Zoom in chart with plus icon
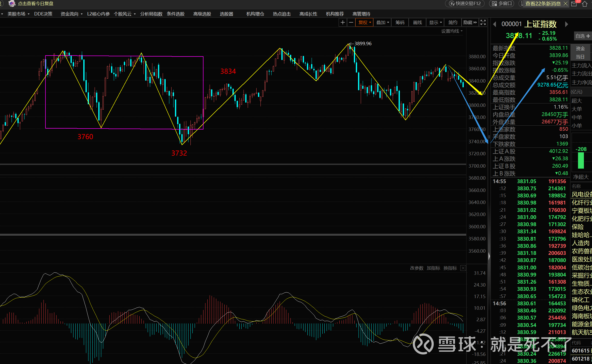Image resolution: width=592 pixels, height=364 pixels. (343, 22)
